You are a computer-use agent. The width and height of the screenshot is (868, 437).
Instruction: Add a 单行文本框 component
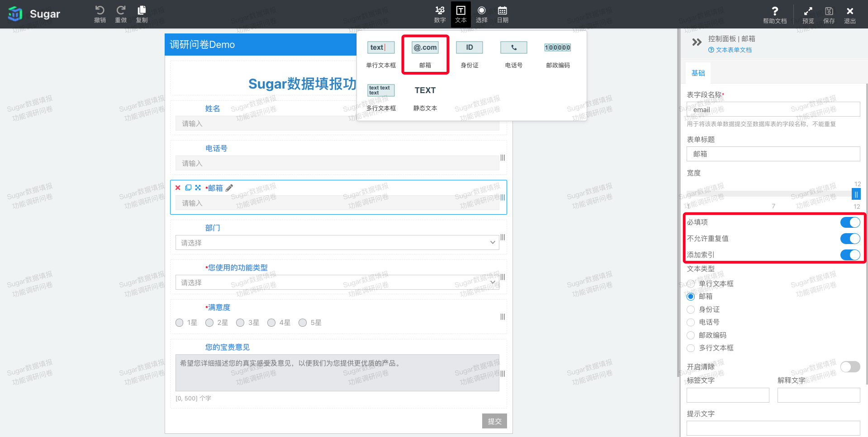click(380, 55)
